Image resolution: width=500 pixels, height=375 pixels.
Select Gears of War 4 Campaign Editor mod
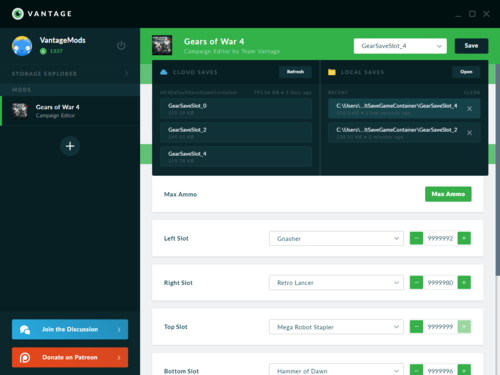click(x=70, y=111)
